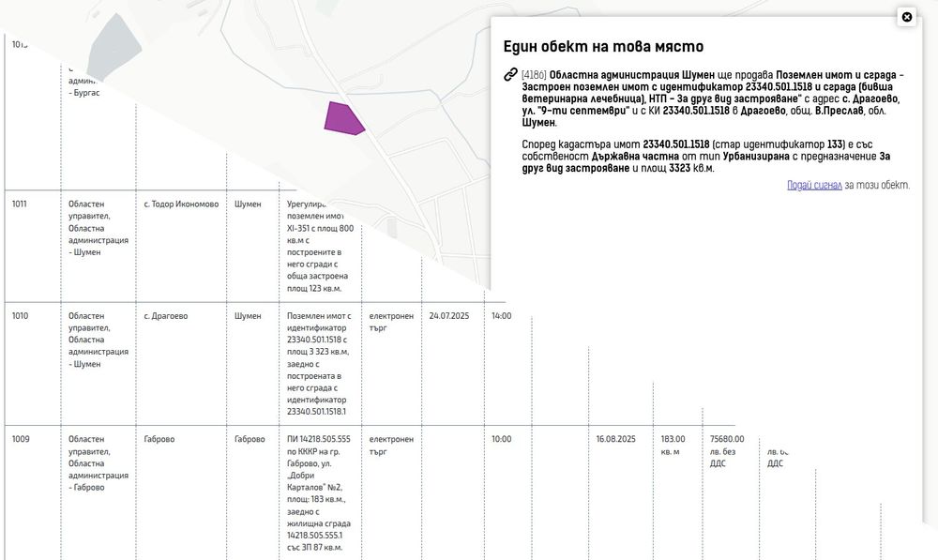Close the object details popup
The height and width of the screenshot is (560, 938).
[907, 17]
